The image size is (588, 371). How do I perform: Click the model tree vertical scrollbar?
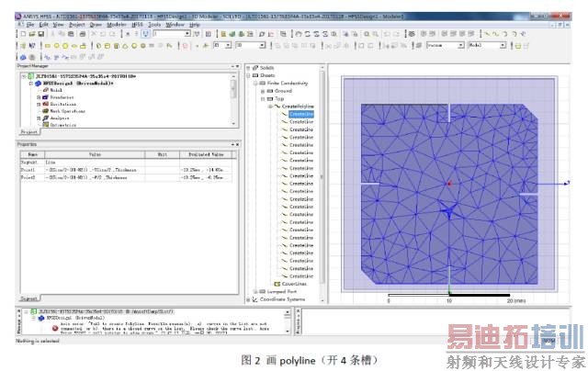pos(322,184)
